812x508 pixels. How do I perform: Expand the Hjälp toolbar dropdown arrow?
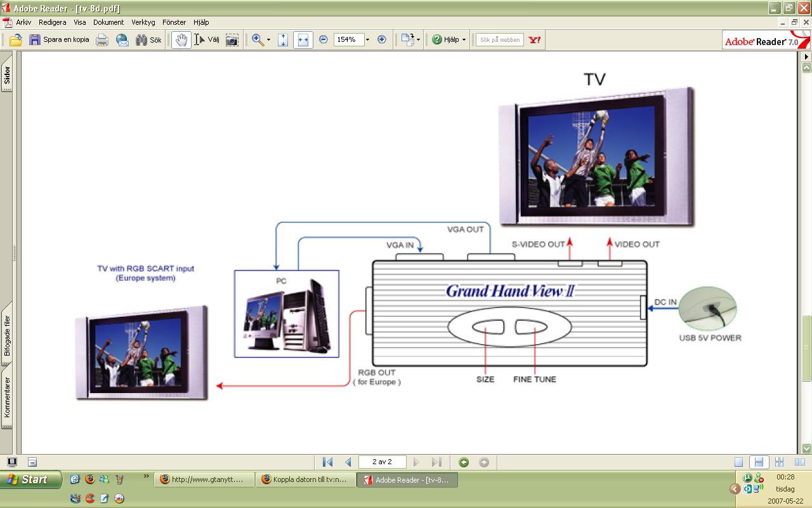(x=464, y=40)
